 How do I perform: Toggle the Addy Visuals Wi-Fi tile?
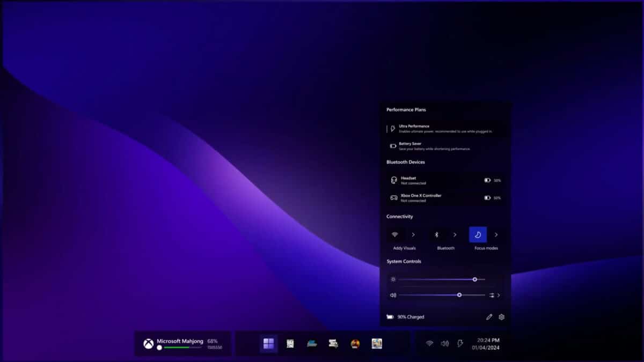pyautogui.click(x=396, y=235)
